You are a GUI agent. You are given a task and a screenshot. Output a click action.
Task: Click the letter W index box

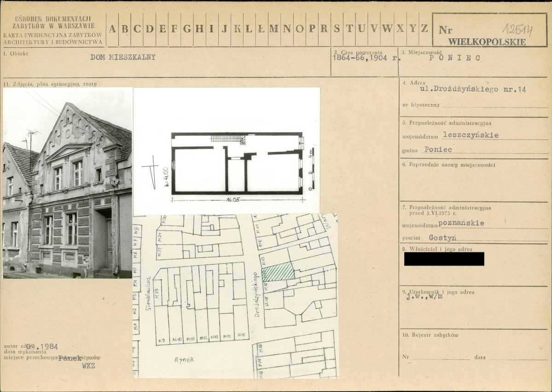click(387, 29)
